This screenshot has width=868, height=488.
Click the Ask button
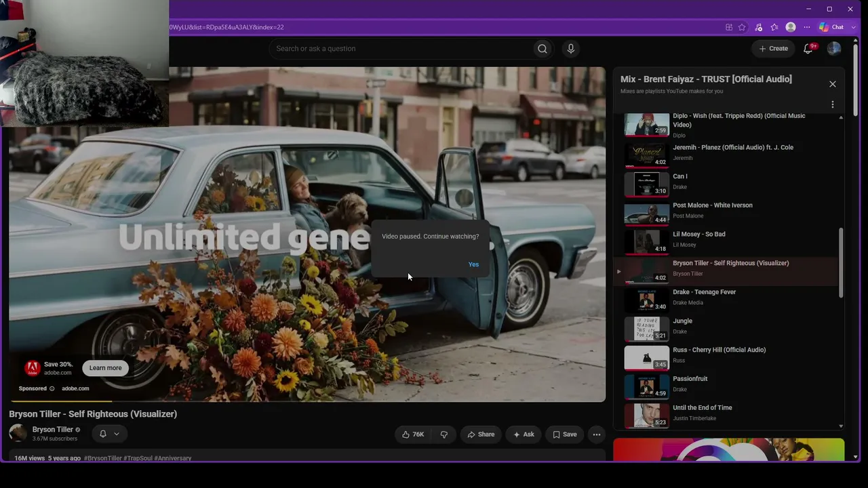(524, 434)
